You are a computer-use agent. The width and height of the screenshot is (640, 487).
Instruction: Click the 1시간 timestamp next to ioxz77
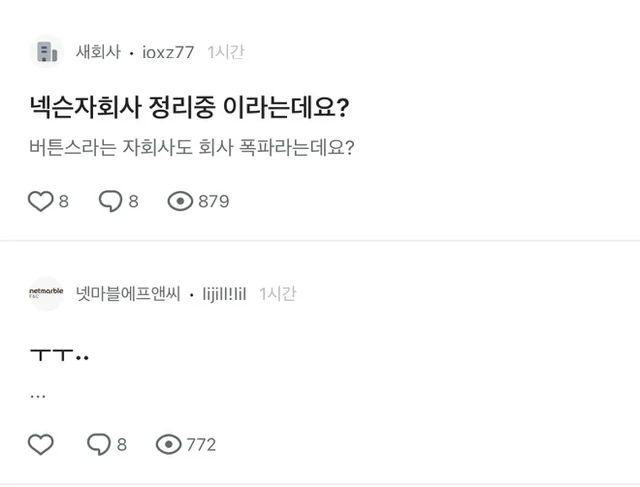226,52
